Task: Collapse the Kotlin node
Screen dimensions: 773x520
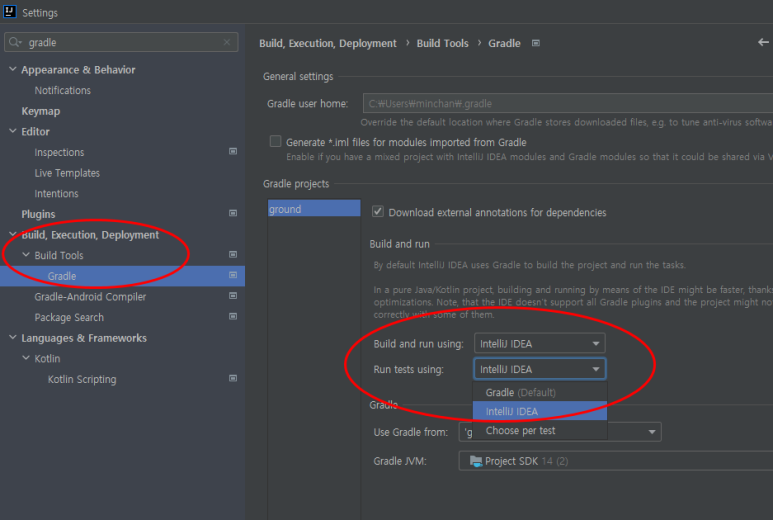Action: click(x=26, y=358)
